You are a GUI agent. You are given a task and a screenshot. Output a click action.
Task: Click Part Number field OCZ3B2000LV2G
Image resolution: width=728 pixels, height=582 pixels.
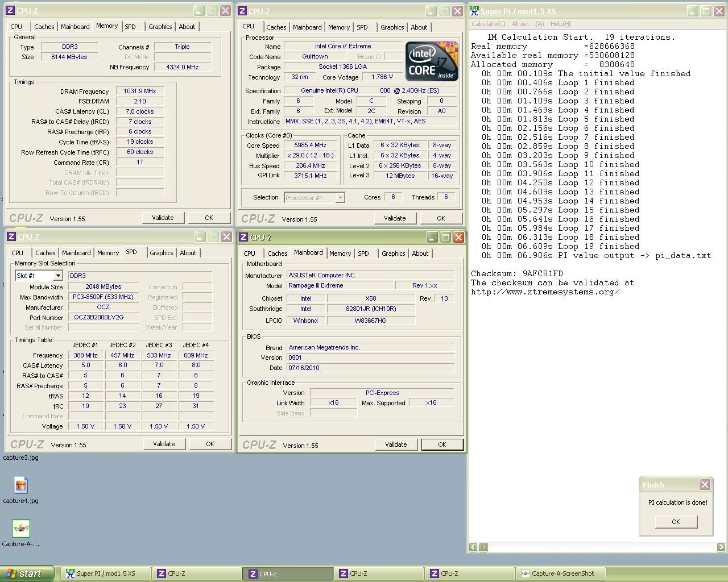pos(104,317)
